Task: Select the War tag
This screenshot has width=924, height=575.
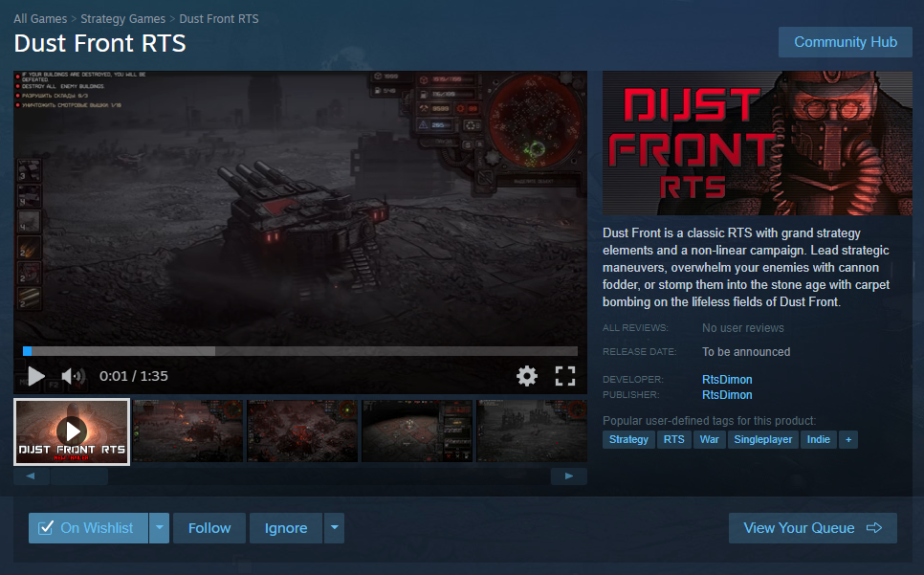Action: pos(709,439)
